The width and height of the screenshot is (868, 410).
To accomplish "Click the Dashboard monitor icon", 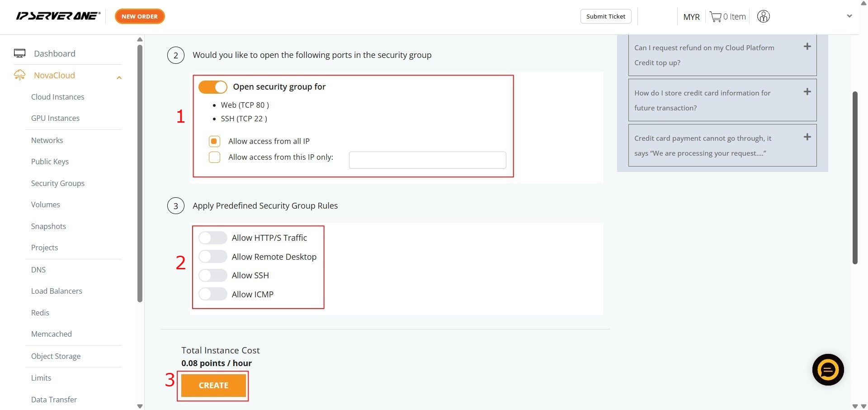I will [19, 53].
